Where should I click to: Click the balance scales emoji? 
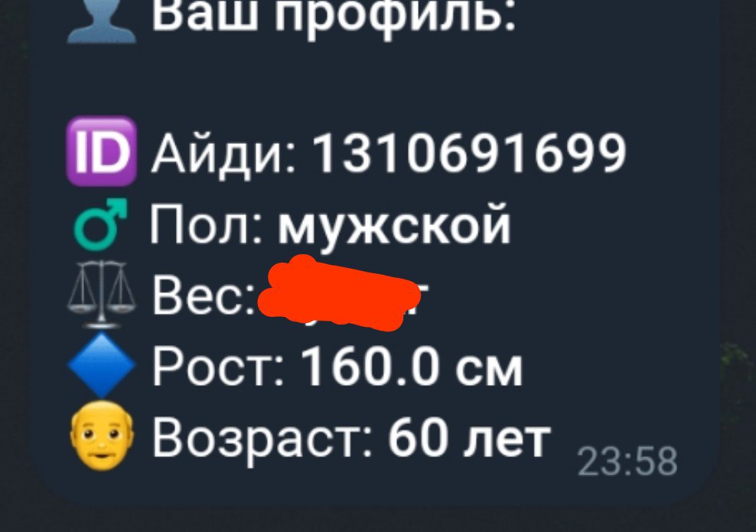101,294
